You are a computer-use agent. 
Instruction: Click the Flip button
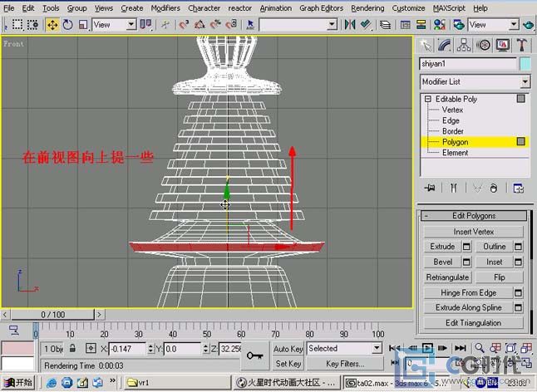(500, 277)
